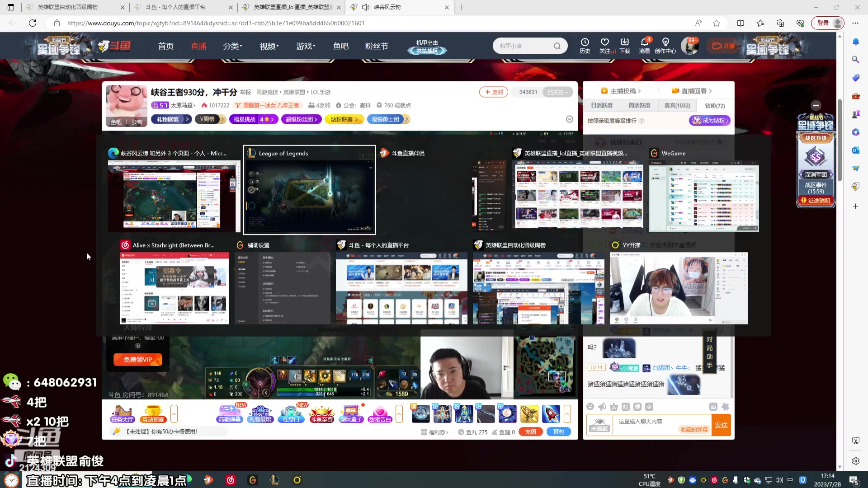The height and width of the screenshot is (488, 868).
Task: Click the 令 icon in chat toolbar
Action: pos(649,407)
